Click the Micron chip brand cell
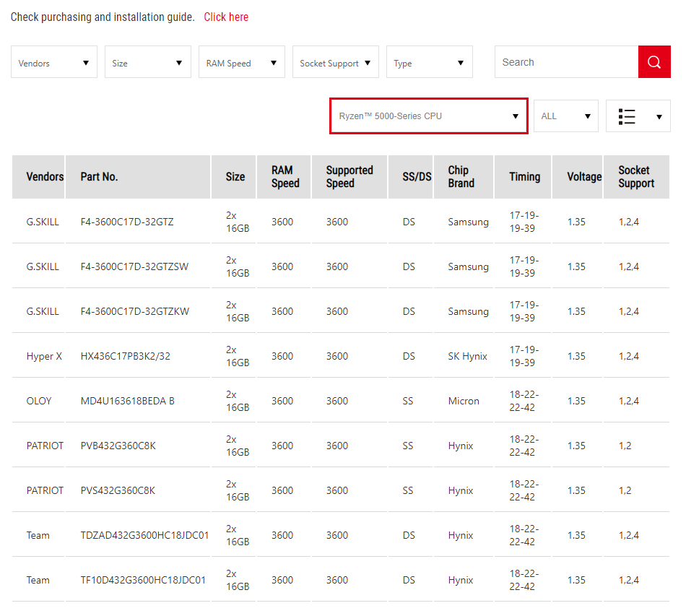 (x=464, y=402)
